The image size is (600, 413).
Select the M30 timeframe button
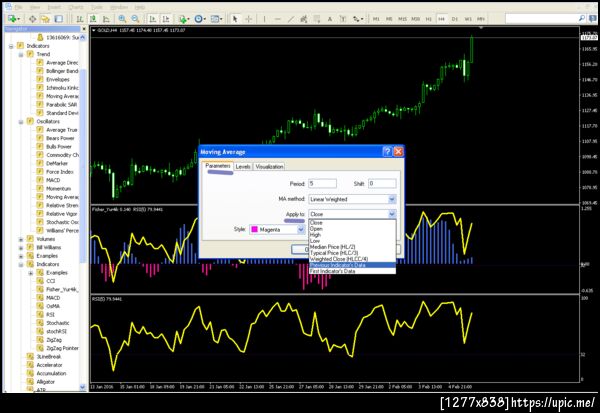coord(416,19)
